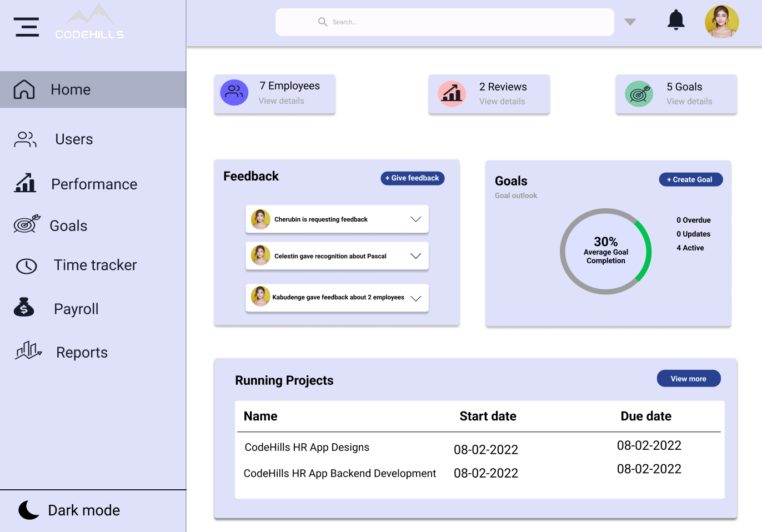Click the Employees avatar group icon
762x532 pixels.
coord(234,92)
